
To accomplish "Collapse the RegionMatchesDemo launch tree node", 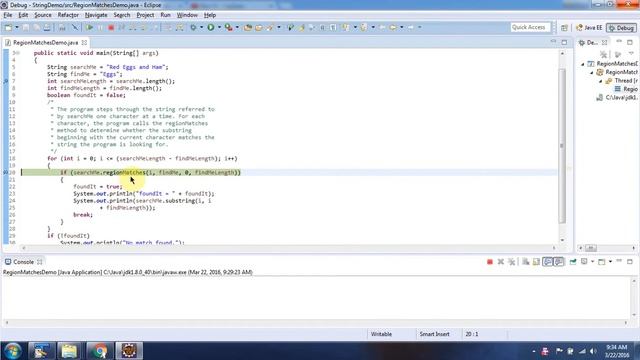I will point(583,64).
